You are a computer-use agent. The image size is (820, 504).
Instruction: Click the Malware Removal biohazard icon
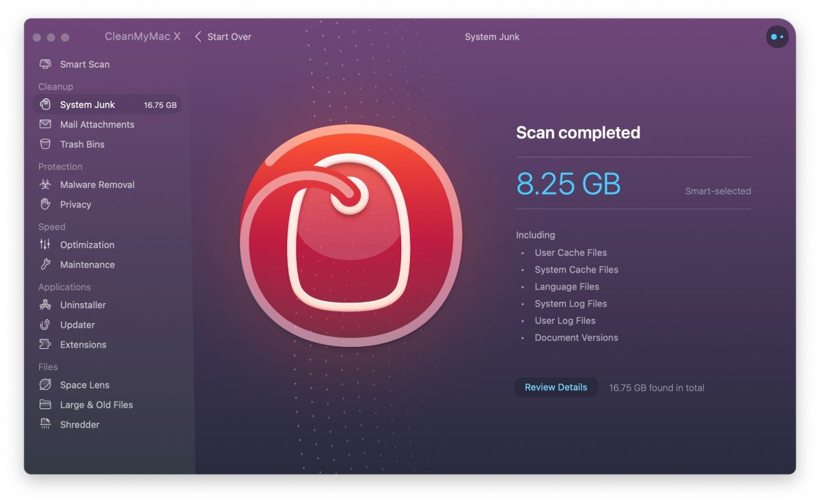point(45,184)
